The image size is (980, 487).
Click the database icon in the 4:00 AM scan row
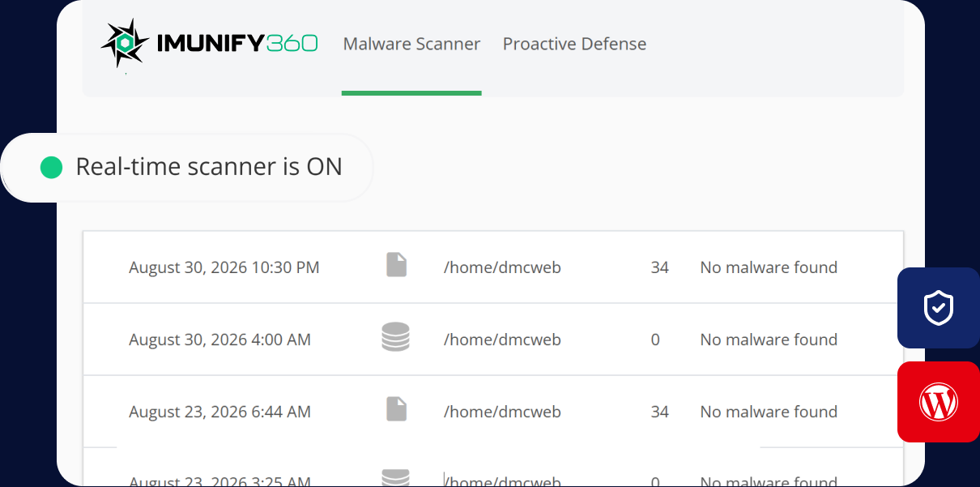tap(395, 337)
